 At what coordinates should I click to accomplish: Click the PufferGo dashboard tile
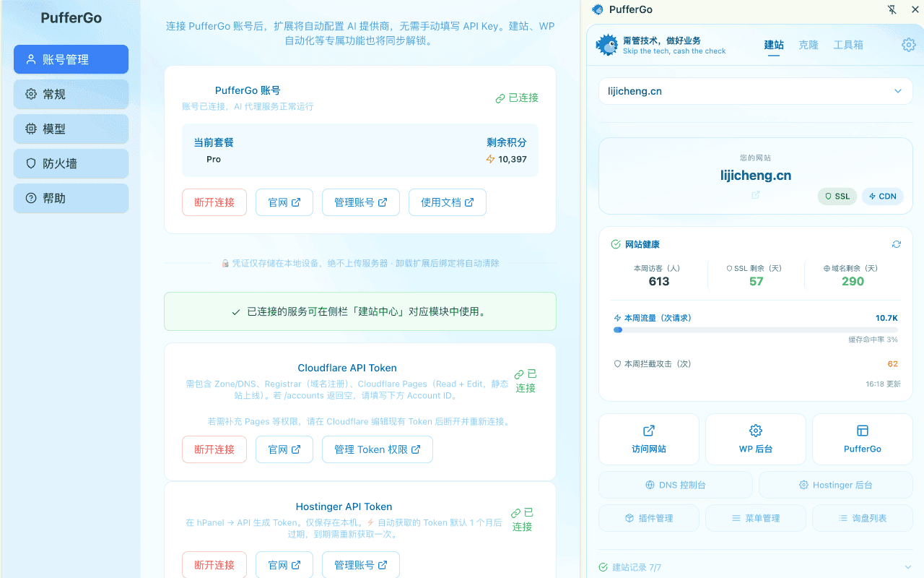click(863, 439)
